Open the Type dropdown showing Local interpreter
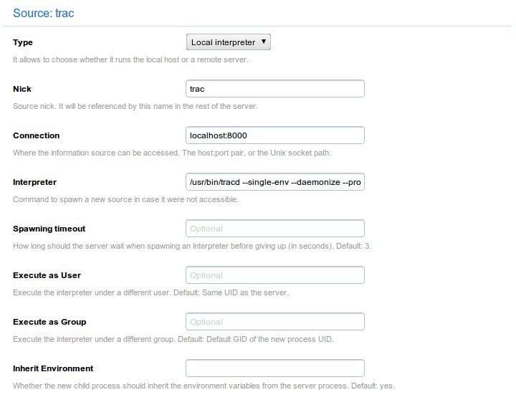Image resolution: width=516 pixels, height=420 pixels. tap(228, 42)
